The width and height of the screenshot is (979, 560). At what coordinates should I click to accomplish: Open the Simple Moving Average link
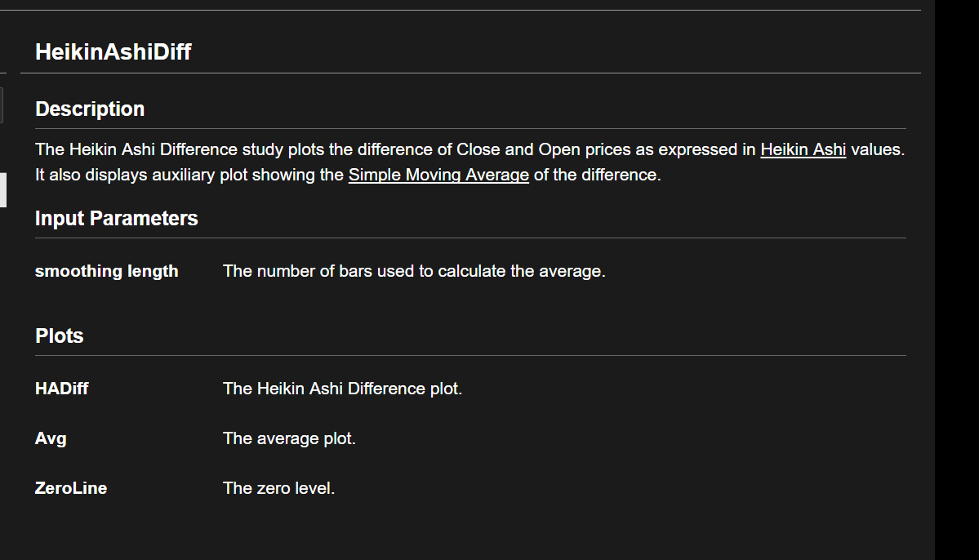tap(438, 175)
